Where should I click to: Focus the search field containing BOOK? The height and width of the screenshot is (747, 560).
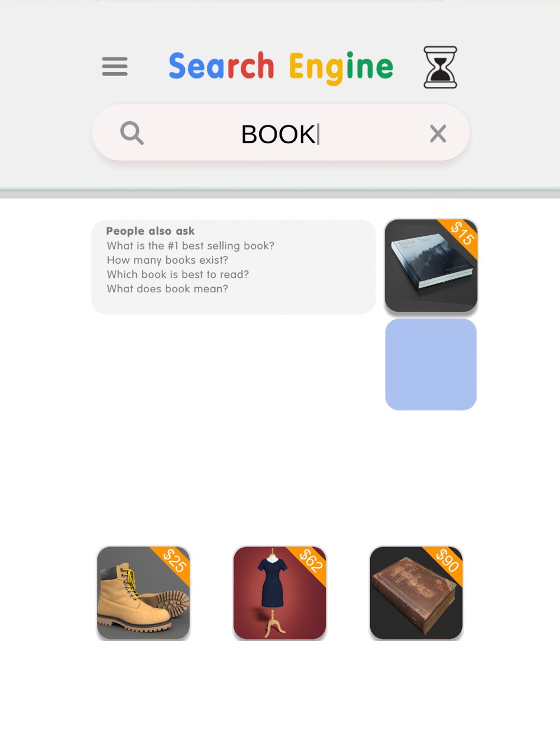[x=281, y=133]
